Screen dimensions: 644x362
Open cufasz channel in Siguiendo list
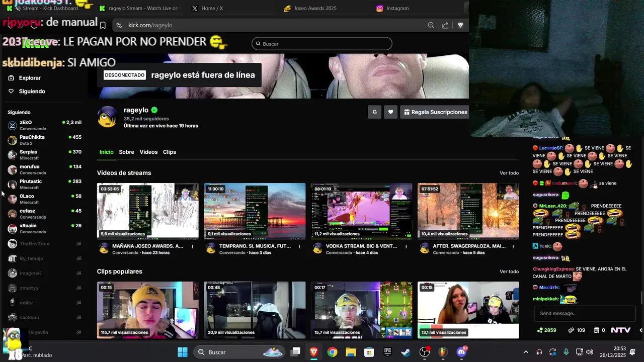click(44, 214)
